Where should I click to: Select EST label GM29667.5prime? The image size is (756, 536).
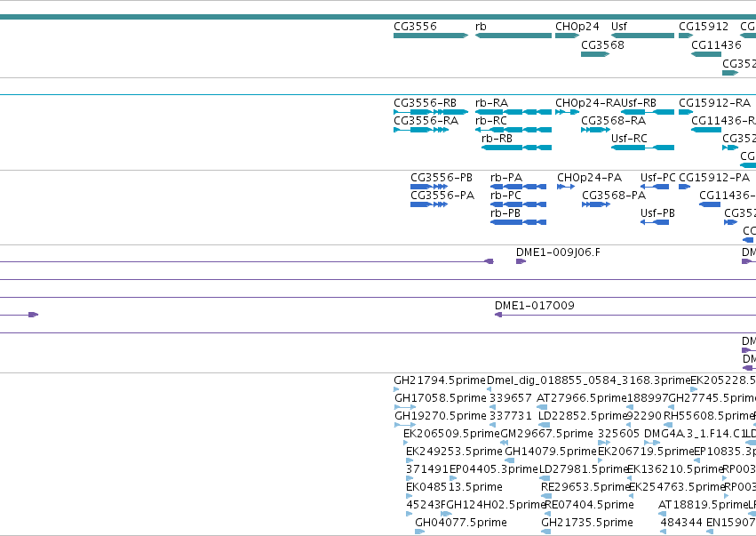546,434
